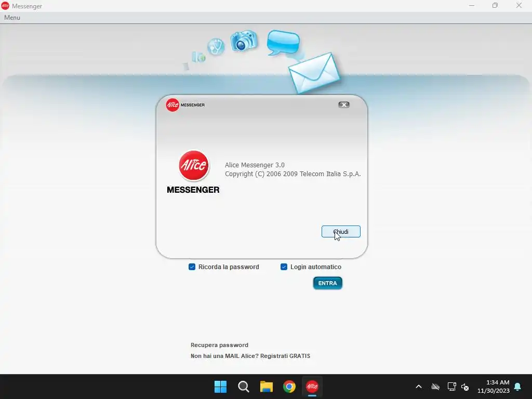The width and height of the screenshot is (532, 399).
Task: Open the notifications bell icon
Action: (x=518, y=387)
